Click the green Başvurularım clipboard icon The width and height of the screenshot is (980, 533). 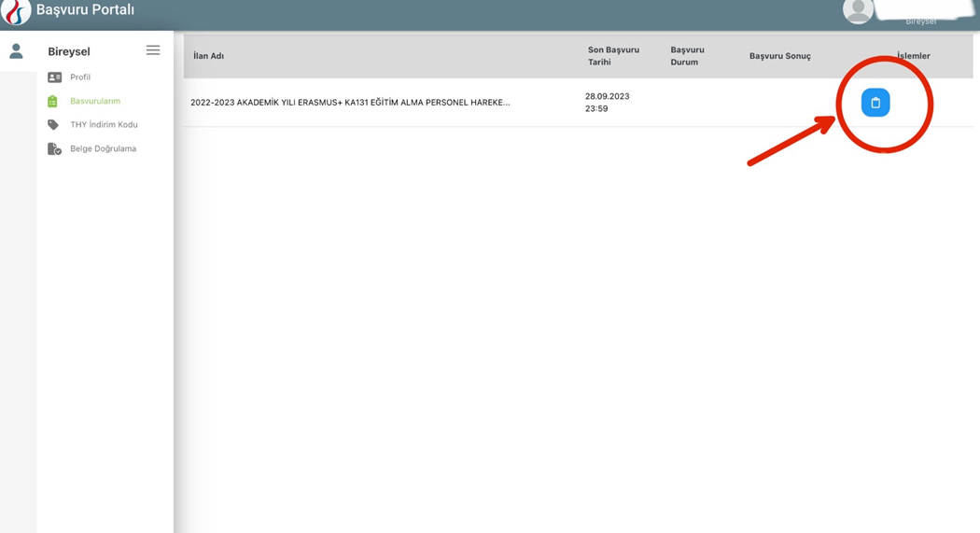53,101
